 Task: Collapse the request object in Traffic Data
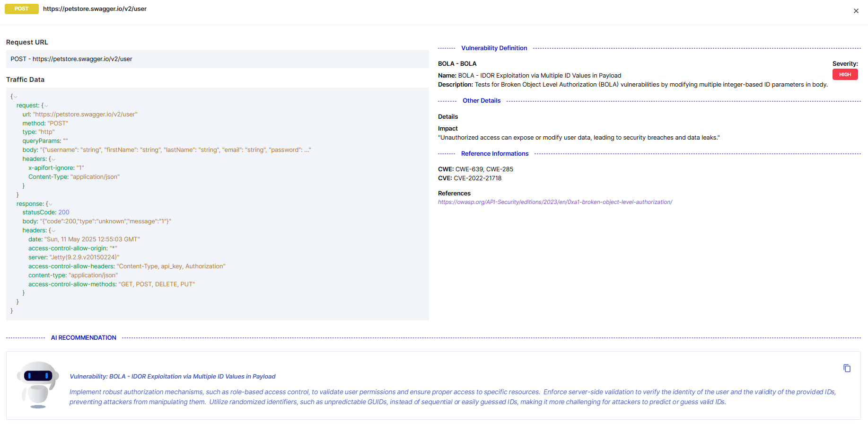tap(46, 106)
